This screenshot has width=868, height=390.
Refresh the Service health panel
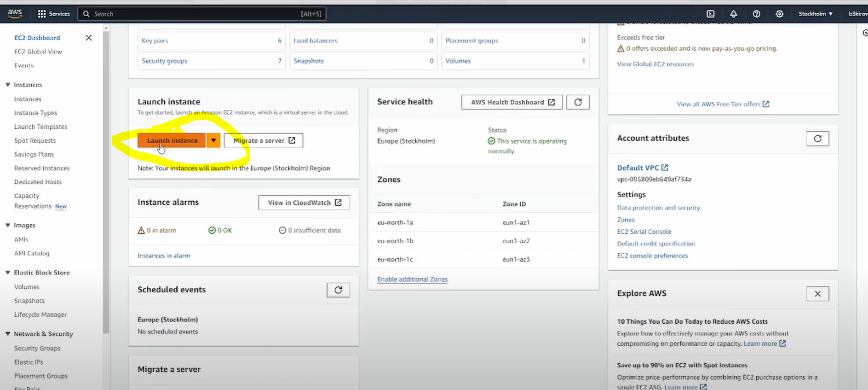pos(578,102)
